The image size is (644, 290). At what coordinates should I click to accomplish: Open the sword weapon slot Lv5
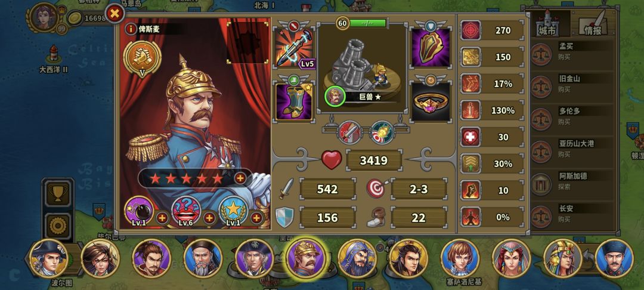coord(293,47)
